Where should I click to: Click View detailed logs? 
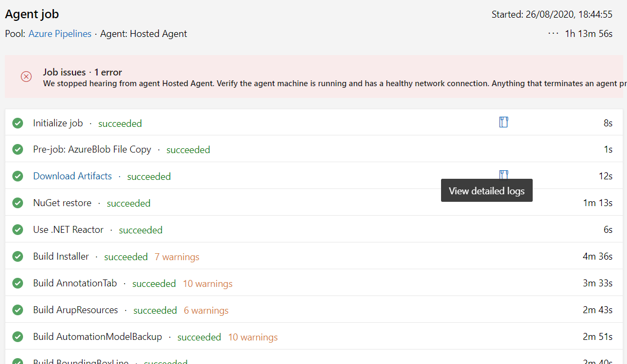pyautogui.click(x=486, y=190)
